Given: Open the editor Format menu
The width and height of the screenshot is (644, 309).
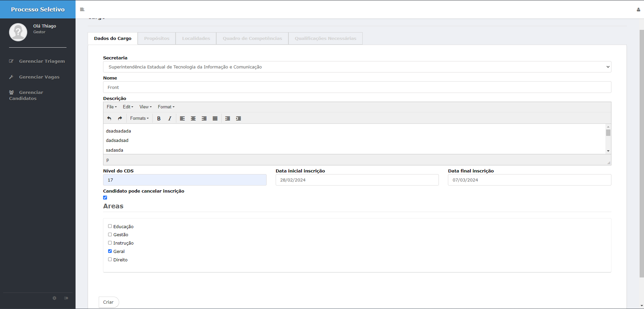Looking at the screenshot, I should [x=166, y=107].
